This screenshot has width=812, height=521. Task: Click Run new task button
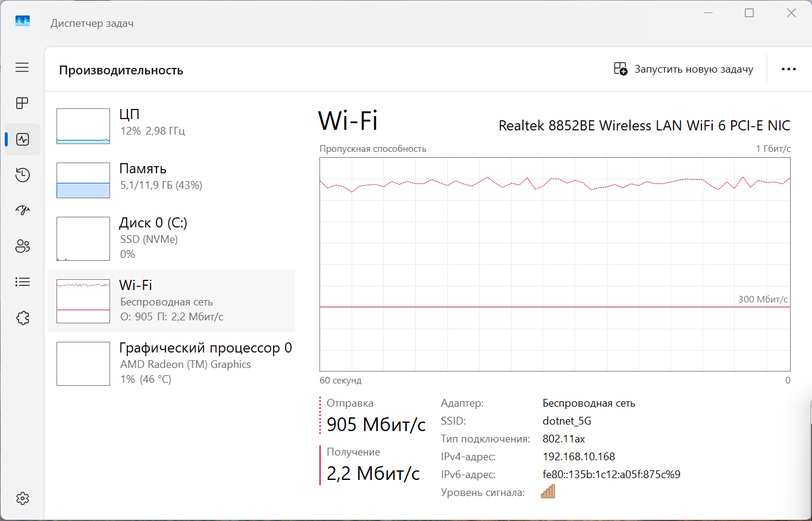[x=684, y=69]
